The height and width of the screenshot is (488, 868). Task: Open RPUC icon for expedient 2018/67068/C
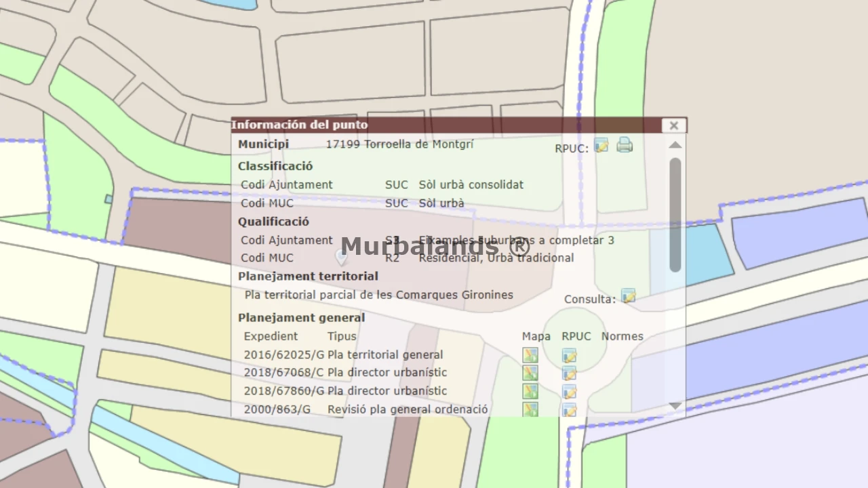(569, 373)
